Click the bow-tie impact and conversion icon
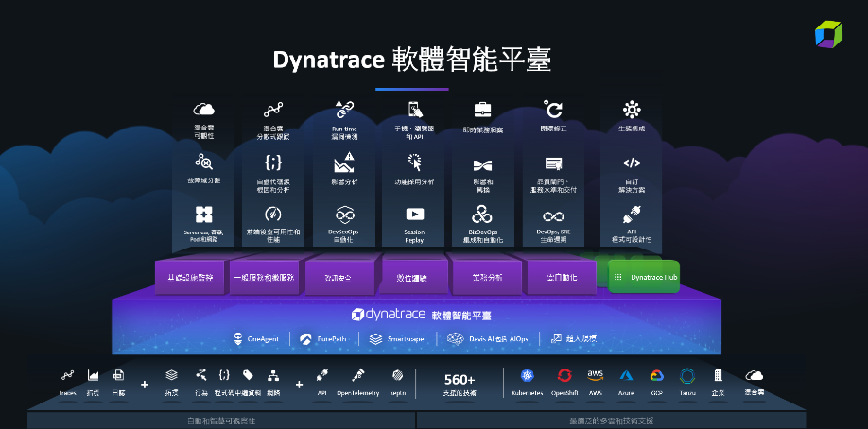The height and width of the screenshot is (429, 868). click(483, 165)
